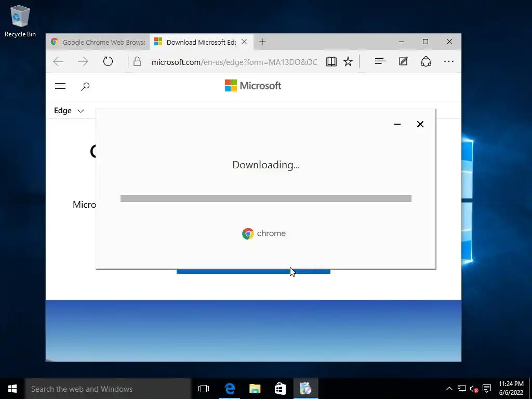Viewport: 532px width, 399px height.
Task: Open the Share icon in Edge
Action: tap(426, 61)
